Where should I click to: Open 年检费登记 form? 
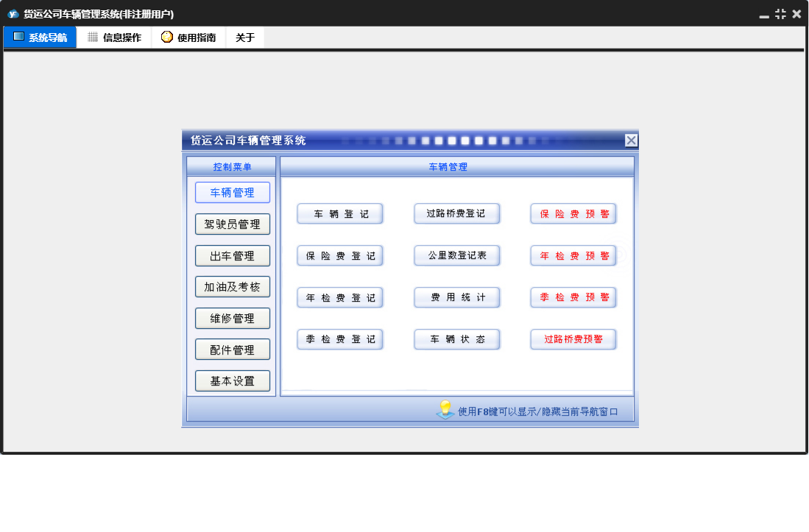(340, 297)
